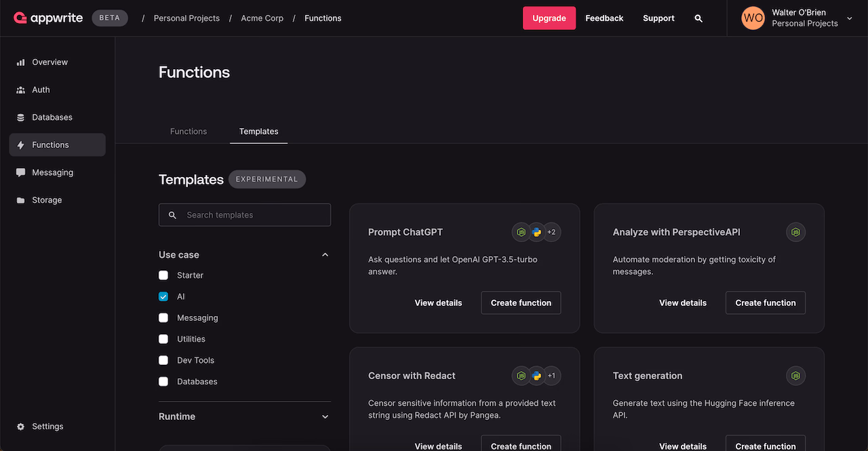Open Overview in the sidebar

pos(57,62)
